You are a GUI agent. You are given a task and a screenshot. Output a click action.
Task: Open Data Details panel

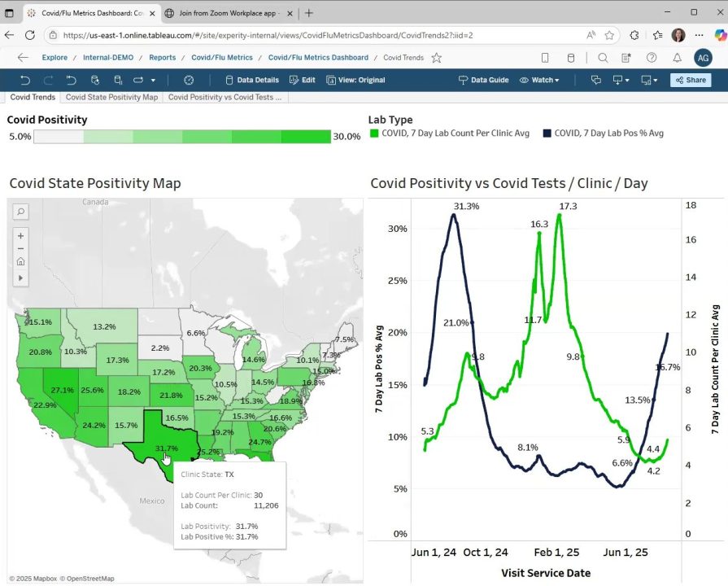pyautogui.click(x=251, y=80)
